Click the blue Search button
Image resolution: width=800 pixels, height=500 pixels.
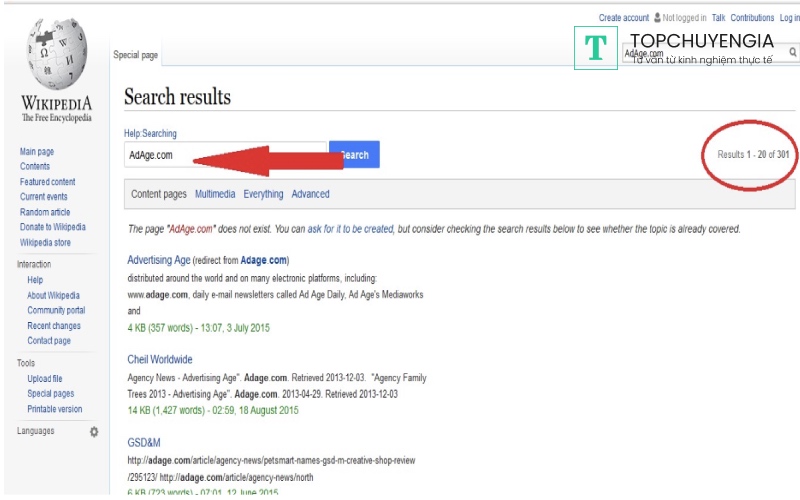pos(354,155)
